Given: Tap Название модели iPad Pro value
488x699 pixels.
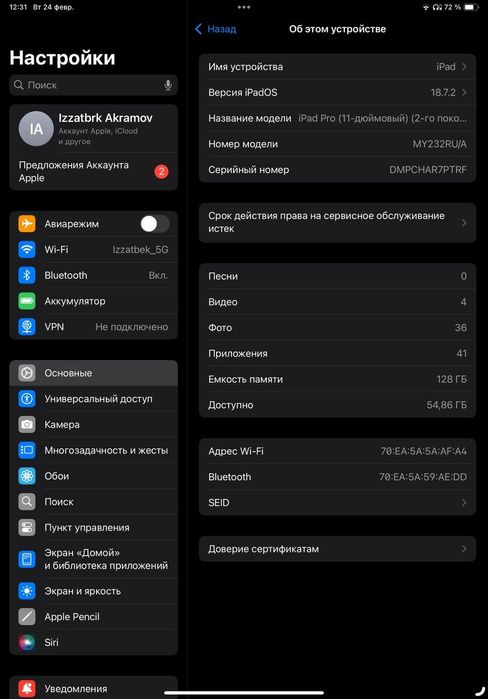Looking at the screenshot, I should 382,118.
